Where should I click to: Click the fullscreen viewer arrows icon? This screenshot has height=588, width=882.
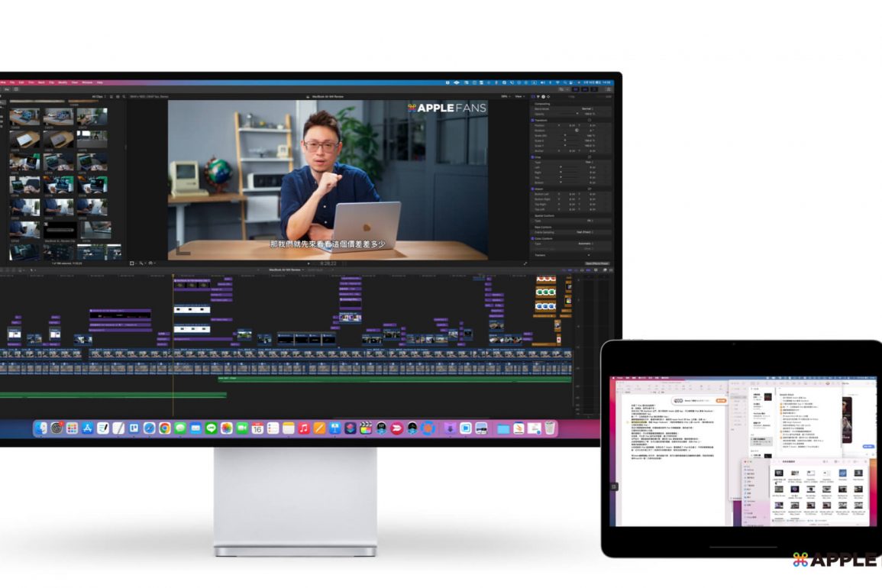(x=525, y=263)
